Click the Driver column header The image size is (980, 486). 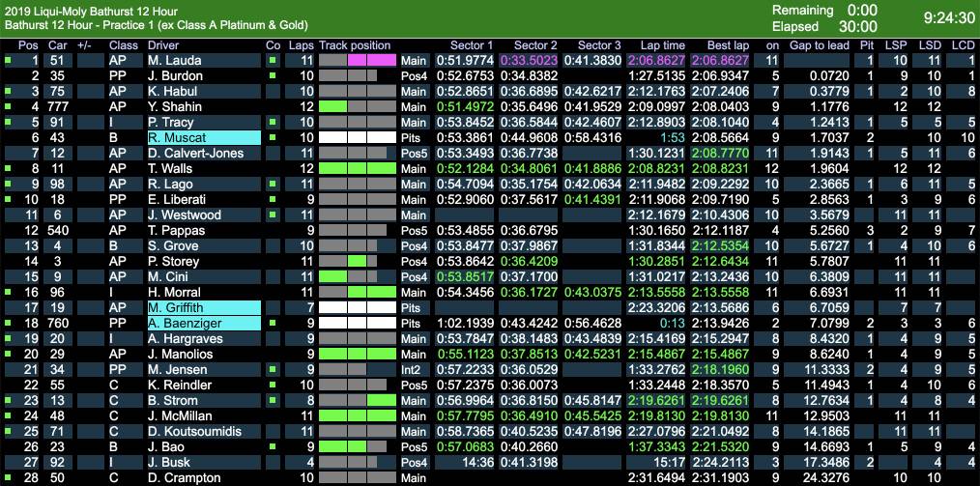[164, 45]
